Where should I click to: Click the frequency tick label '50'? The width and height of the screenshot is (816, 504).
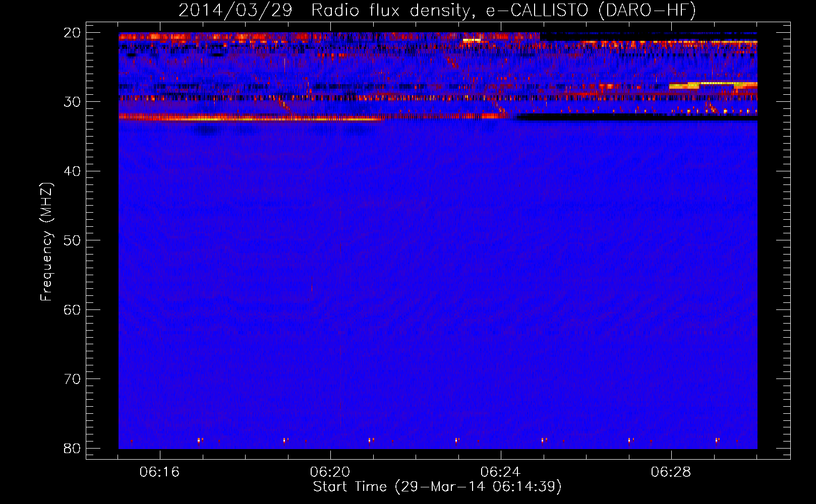(x=72, y=240)
